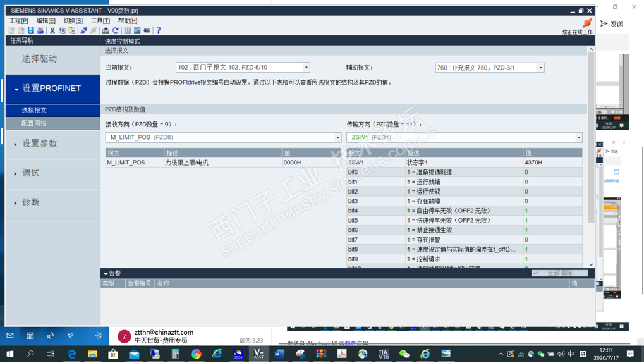This screenshot has height=363, width=644.
Task: Expand the 调试 navigation section
Action: 15,174
